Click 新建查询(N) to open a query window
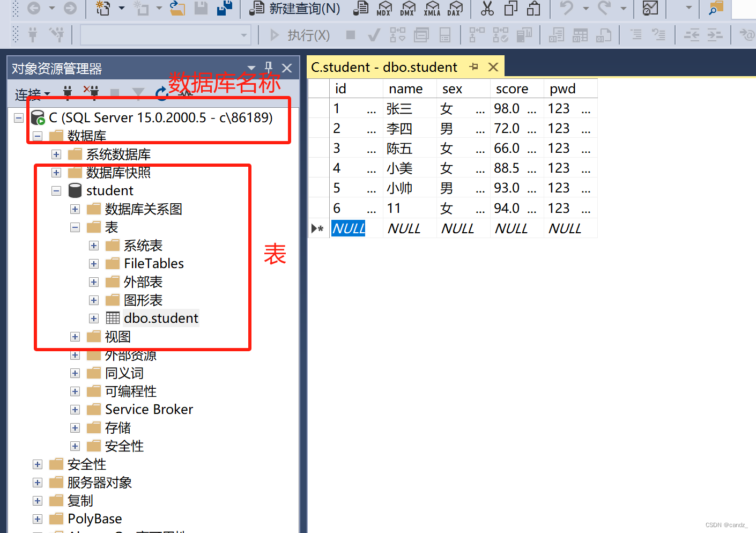This screenshot has height=533, width=756. pos(298,9)
